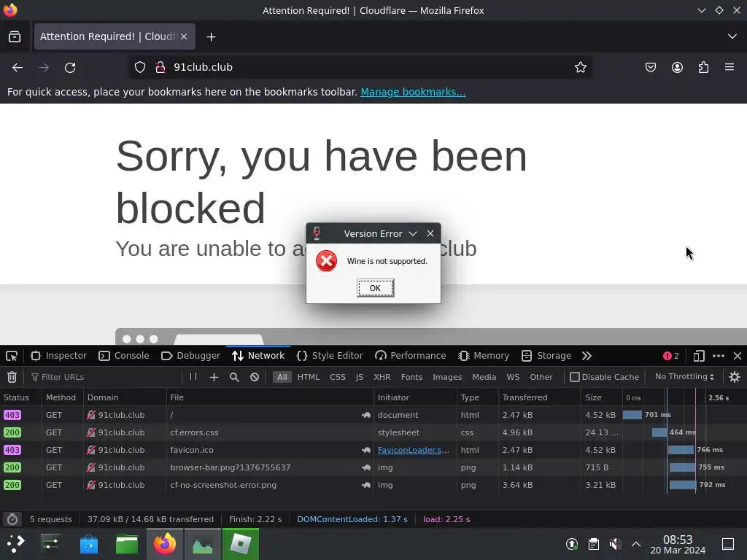This screenshot has height=560, width=747.
Task: Toggle All request filter
Action: [x=282, y=377]
